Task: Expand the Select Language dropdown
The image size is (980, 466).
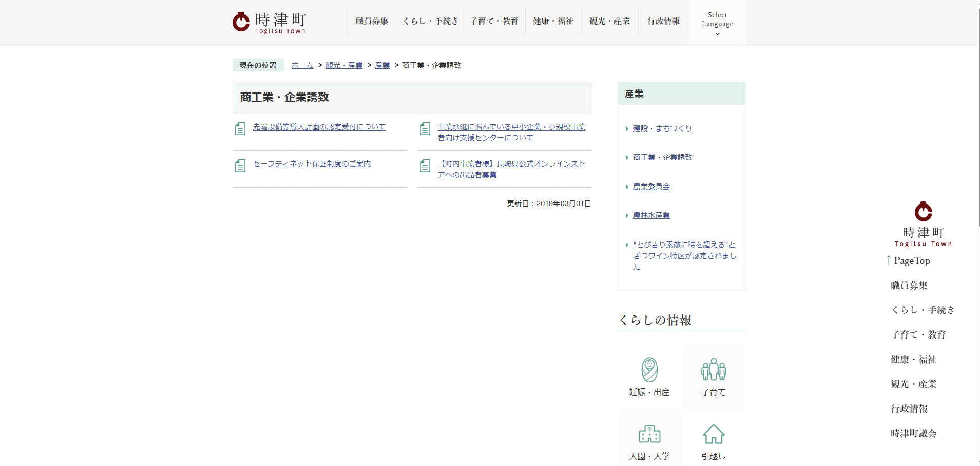Action: pos(717,23)
